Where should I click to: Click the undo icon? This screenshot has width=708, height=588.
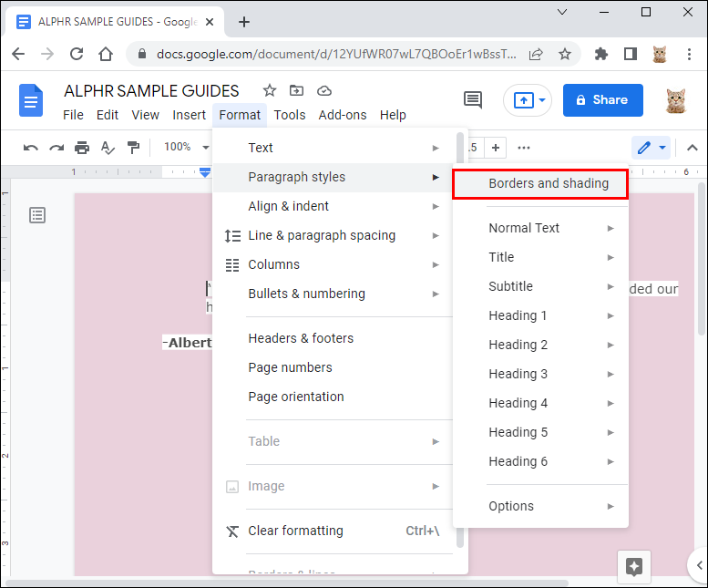(x=31, y=148)
